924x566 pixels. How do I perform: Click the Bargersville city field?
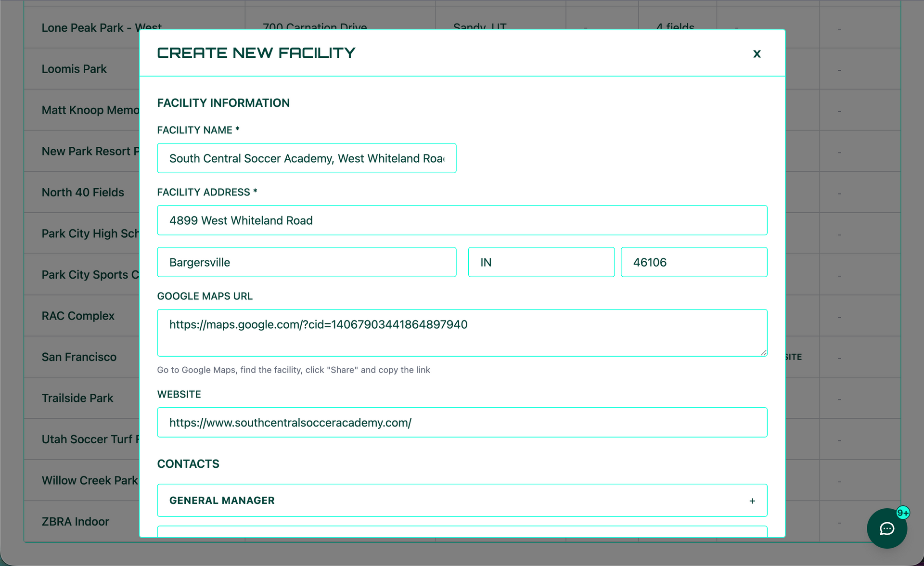(x=307, y=262)
